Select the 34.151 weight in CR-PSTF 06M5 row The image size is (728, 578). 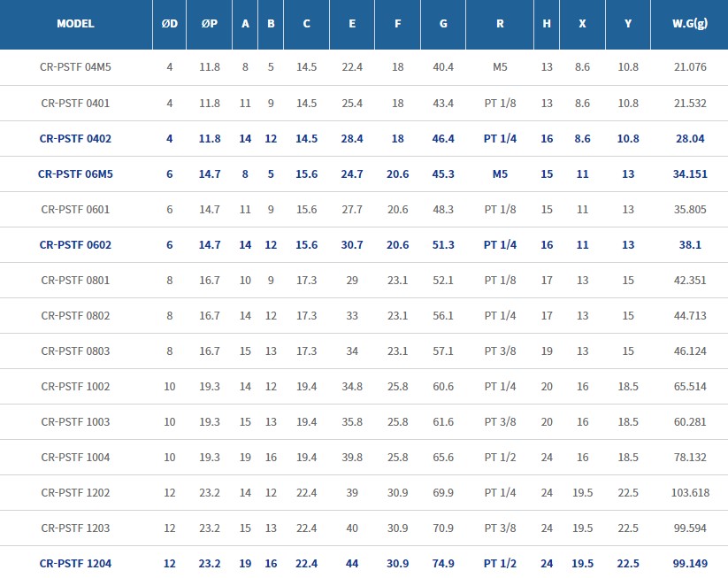[x=690, y=173]
